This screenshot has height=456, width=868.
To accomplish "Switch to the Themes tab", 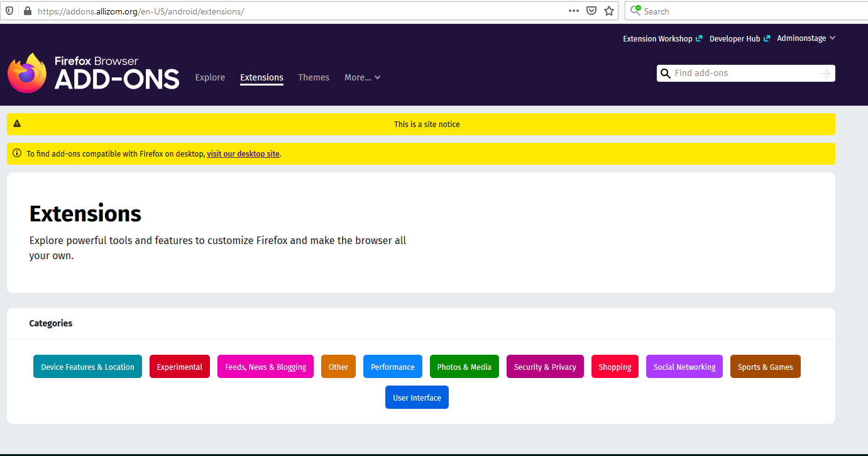I will tap(314, 77).
